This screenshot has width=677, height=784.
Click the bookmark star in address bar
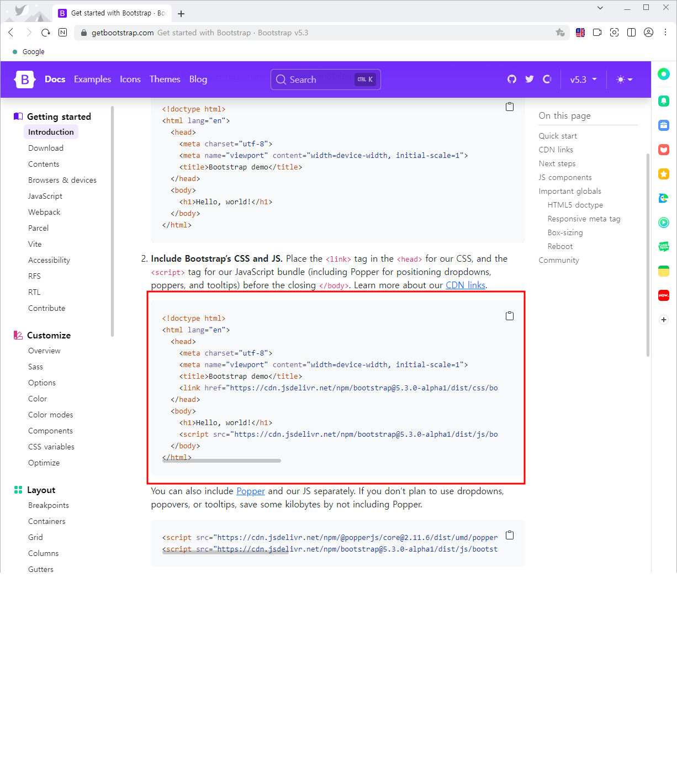560,33
